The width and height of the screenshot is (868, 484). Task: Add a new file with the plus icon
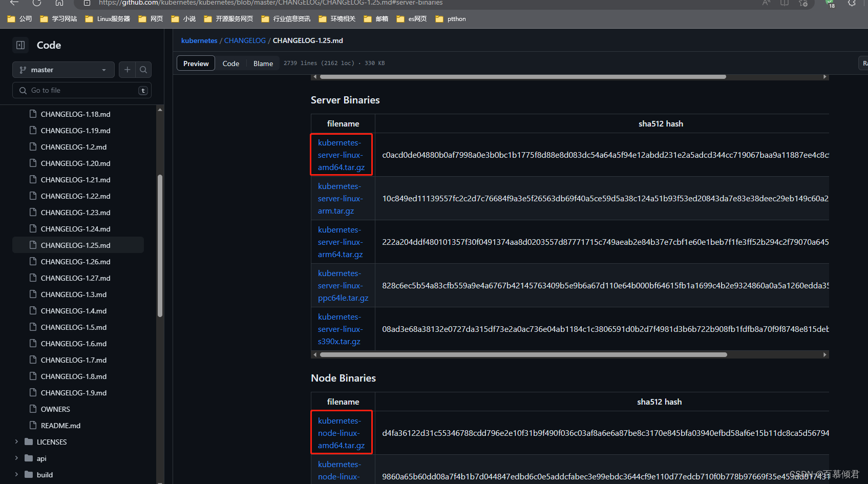pos(128,70)
